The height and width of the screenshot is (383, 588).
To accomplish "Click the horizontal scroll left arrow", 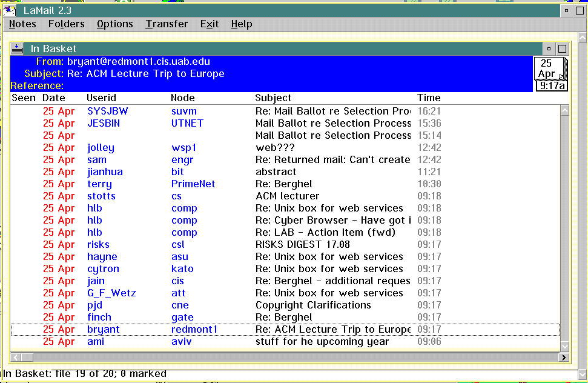I will pos(16,358).
